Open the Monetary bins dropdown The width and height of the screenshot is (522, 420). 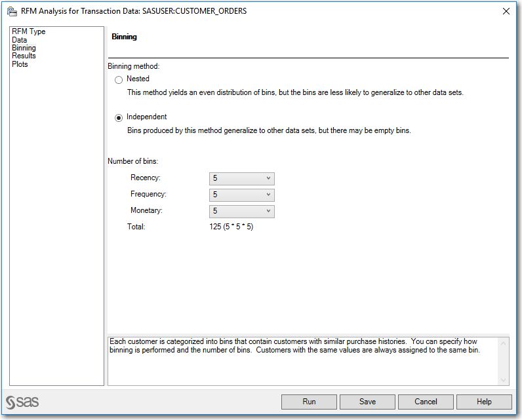242,211
